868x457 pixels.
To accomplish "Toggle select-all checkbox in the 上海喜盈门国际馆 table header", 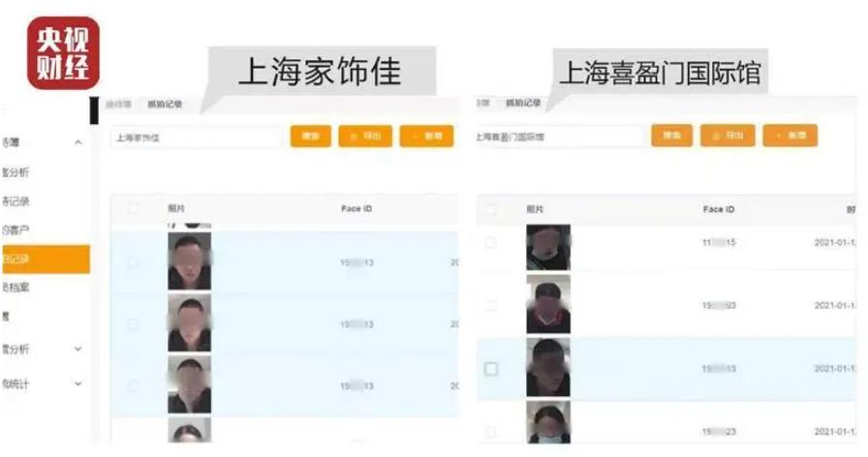I will 490,209.
